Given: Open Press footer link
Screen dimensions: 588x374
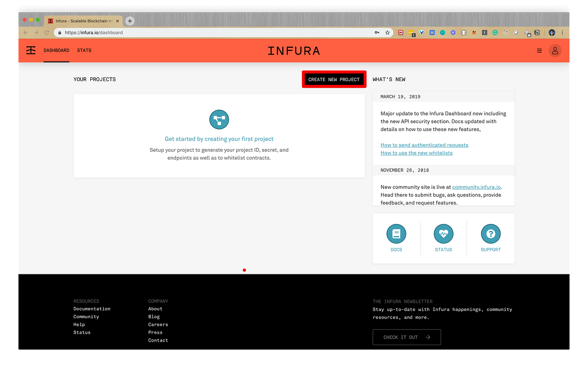Looking at the screenshot, I should [x=155, y=332].
